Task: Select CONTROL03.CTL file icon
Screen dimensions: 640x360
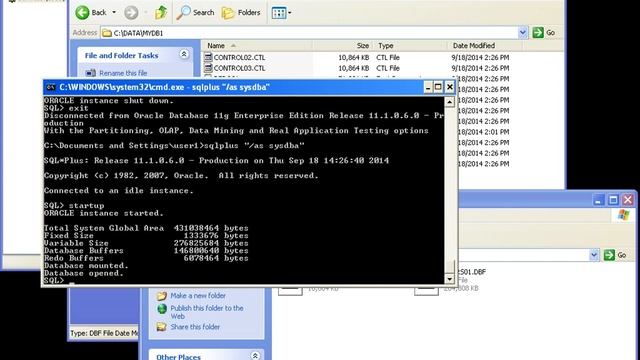Action: point(208,68)
